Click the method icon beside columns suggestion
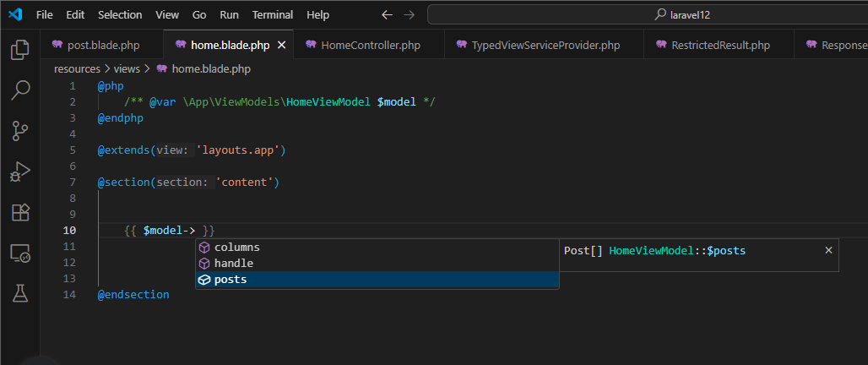This screenshot has height=365, width=868. coord(204,248)
